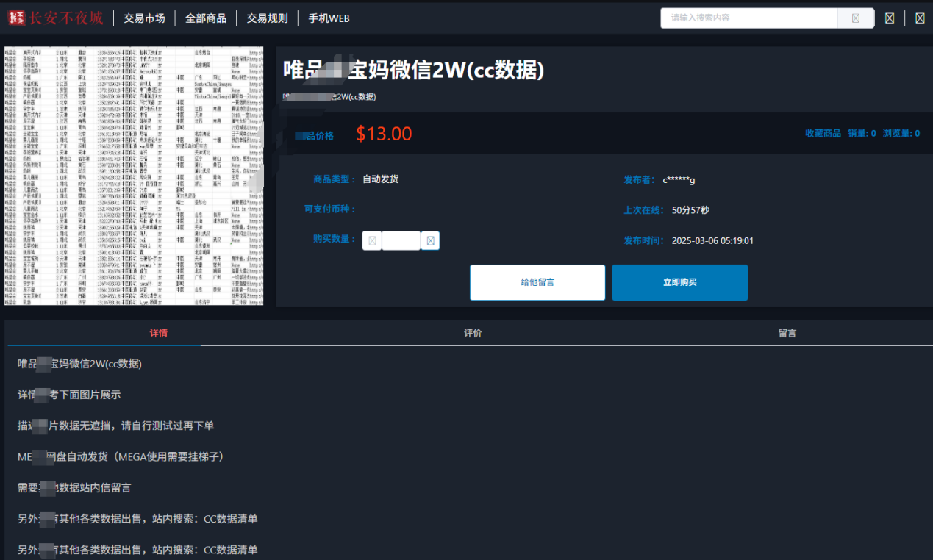Click the 上次在线 label
The width and height of the screenshot is (933, 560).
(645, 210)
